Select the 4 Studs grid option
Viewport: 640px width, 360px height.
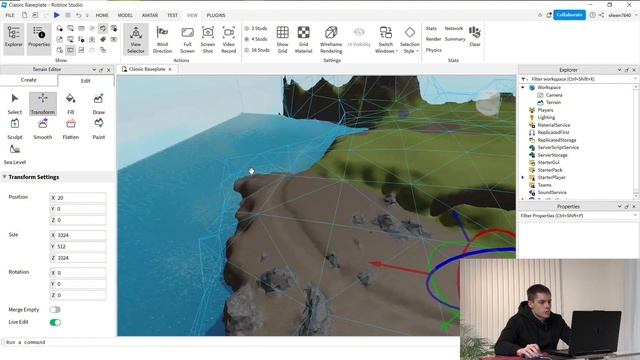[256, 39]
